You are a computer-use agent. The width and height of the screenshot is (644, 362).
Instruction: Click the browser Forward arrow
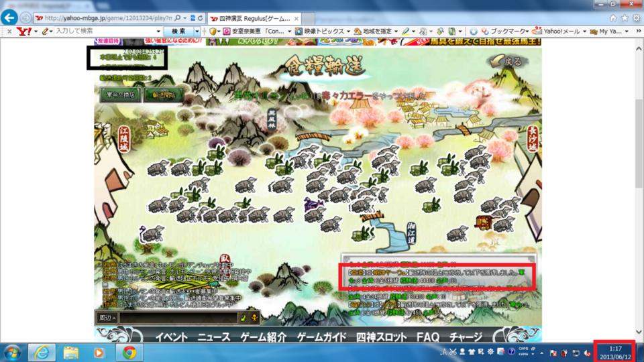point(25,18)
